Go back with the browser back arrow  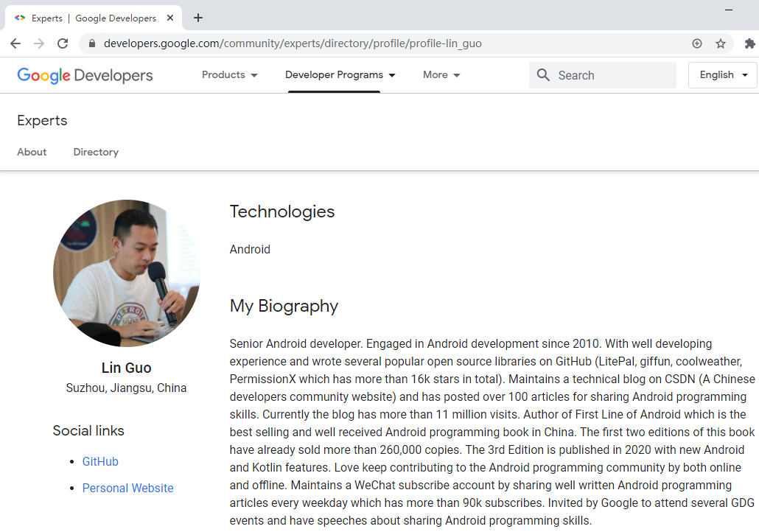pos(15,43)
